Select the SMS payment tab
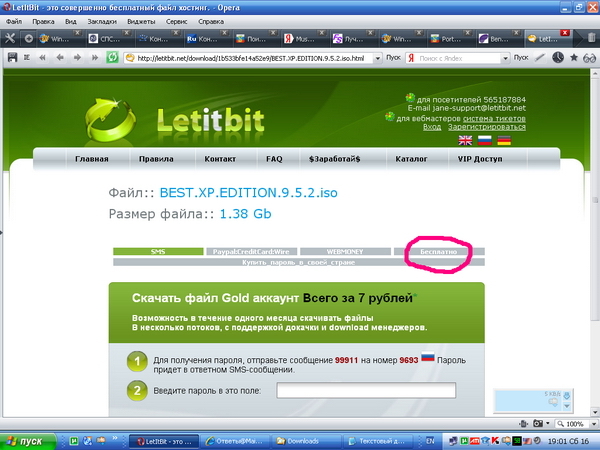This screenshot has width=600, height=450. pyautogui.click(x=158, y=251)
